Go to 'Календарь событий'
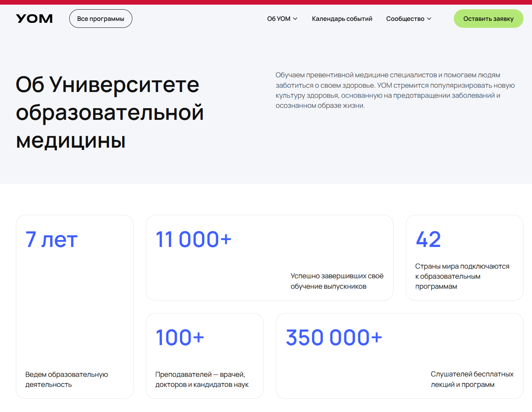The height and width of the screenshot is (412, 532). [x=342, y=19]
